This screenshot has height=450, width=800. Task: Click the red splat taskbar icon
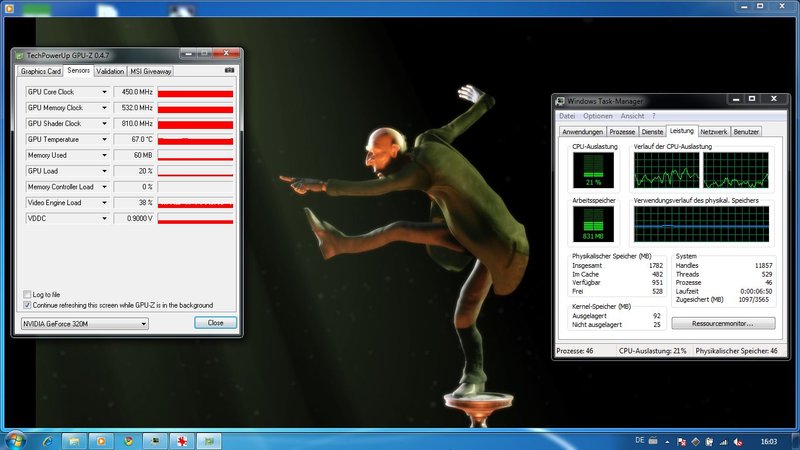click(x=182, y=441)
